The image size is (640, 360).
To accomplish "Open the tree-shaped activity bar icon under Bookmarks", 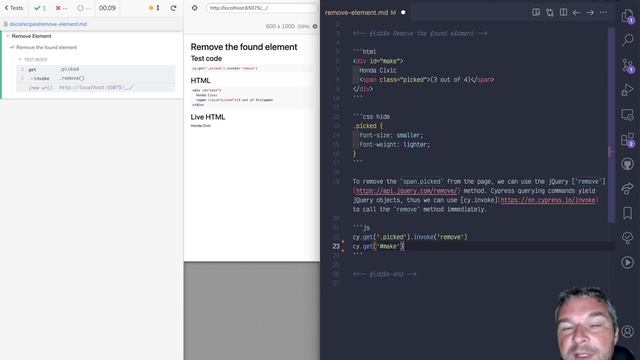I will coord(628,238).
